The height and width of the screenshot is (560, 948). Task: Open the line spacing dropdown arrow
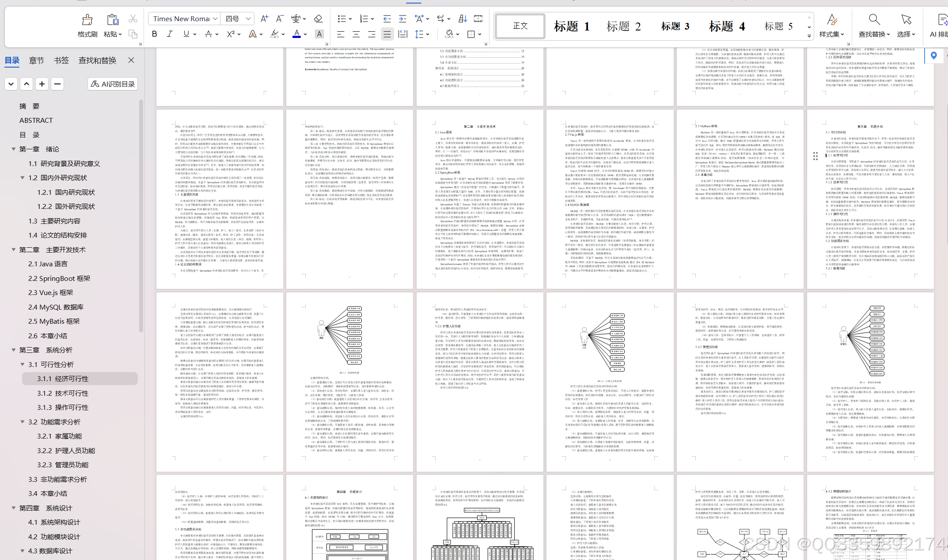click(428, 34)
